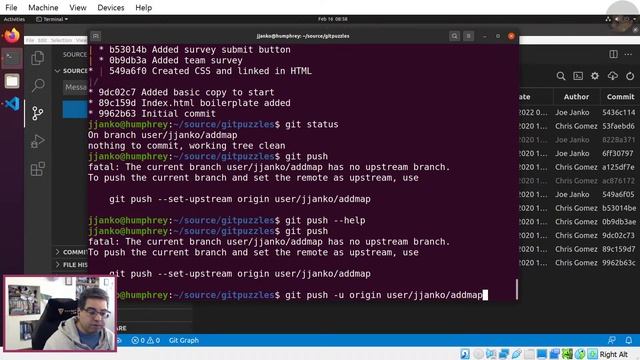This screenshot has width=640, height=360.
Task: Open VS Code Search view icon
Action: point(38,85)
